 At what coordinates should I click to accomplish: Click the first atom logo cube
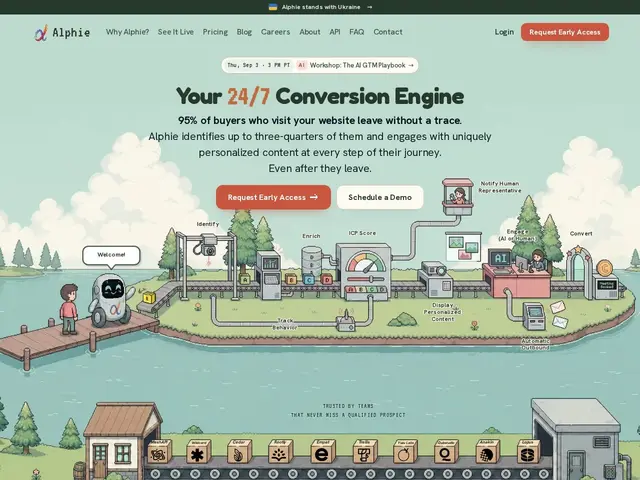(159, 452)
